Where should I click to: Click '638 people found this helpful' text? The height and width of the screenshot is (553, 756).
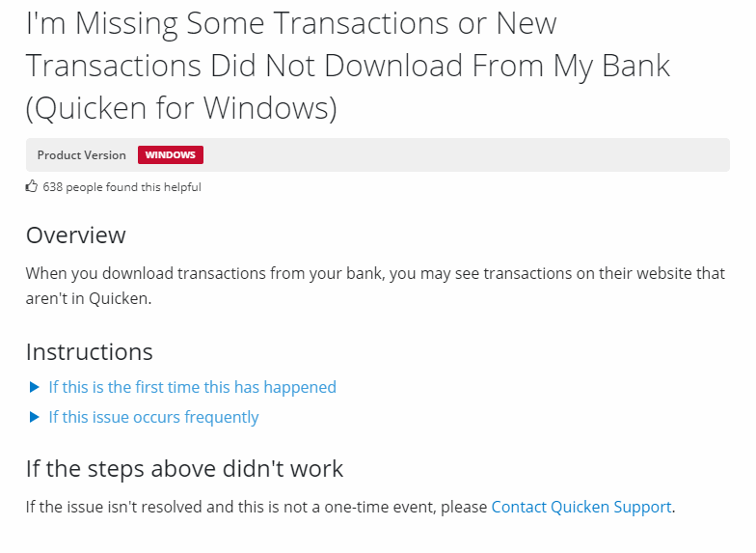121,187
